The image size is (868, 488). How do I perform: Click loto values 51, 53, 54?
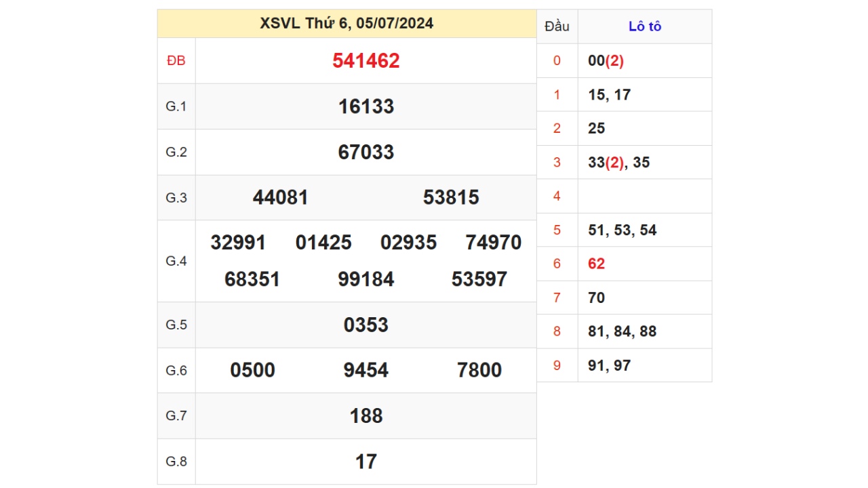click(623, 230)
